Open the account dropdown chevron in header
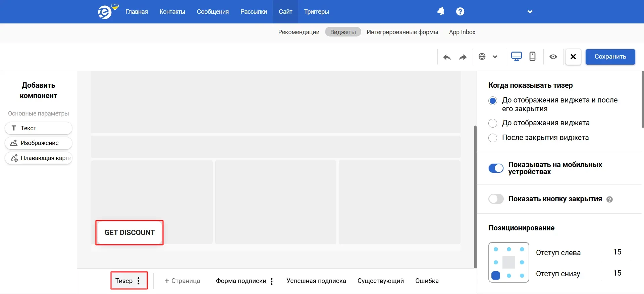Viewport: 644px width, 294px height. coord(530,12)
